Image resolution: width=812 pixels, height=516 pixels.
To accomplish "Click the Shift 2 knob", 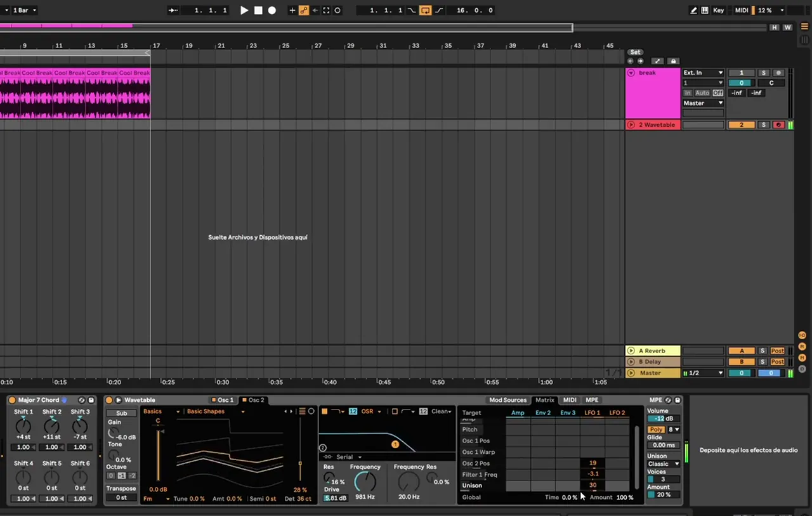I will 52,425.
